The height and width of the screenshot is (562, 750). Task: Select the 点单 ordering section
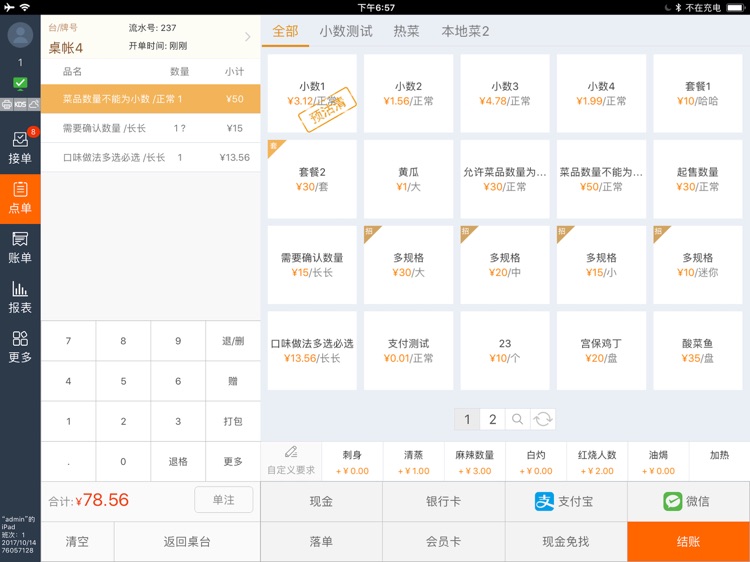(20, 198)
